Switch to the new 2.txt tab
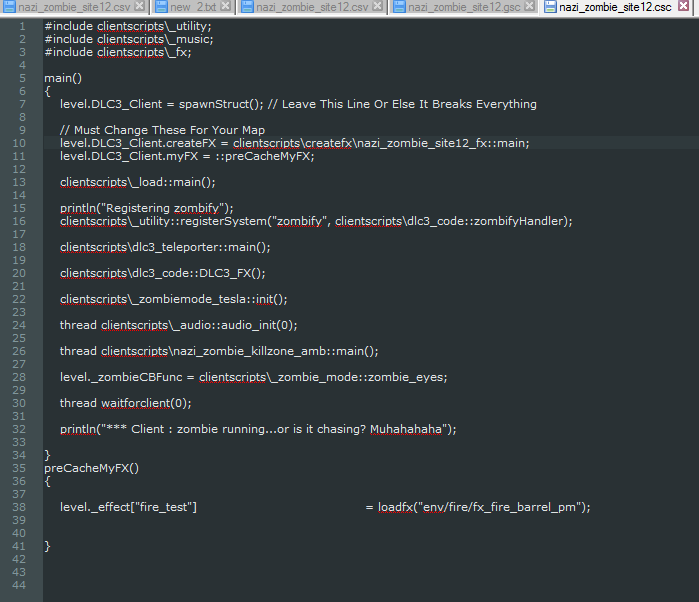Screen dimensions: 699x602 coord(193,7)
